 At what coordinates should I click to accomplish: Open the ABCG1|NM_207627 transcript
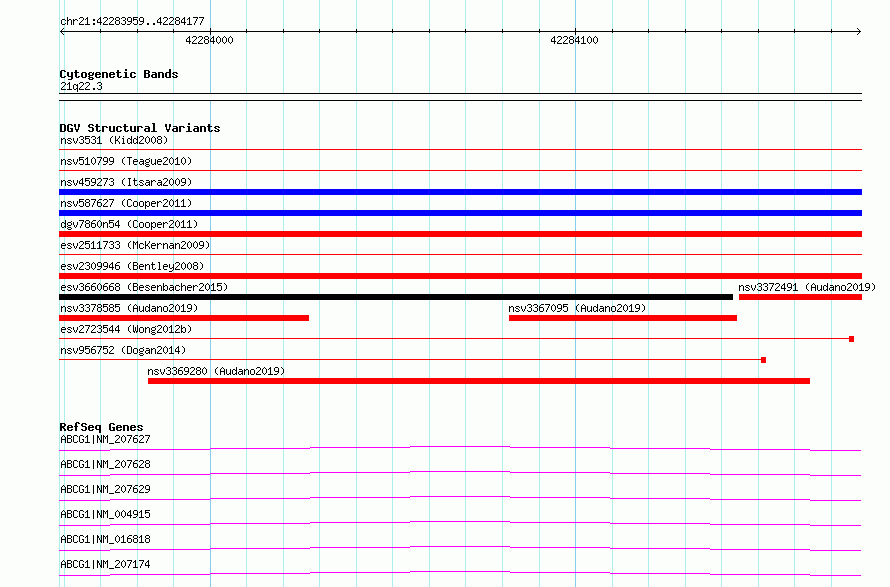[x=105, y=439]
